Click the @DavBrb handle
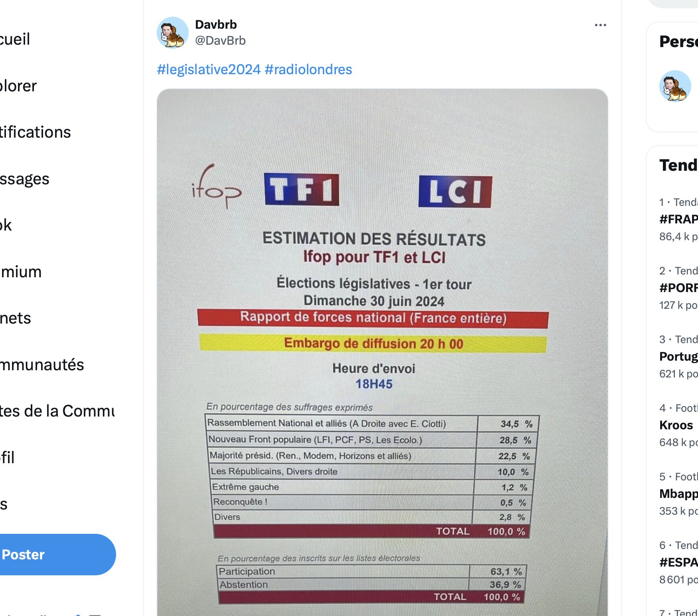Image resolution: width=698 pixels, height=616 pixels. [220, 41]
